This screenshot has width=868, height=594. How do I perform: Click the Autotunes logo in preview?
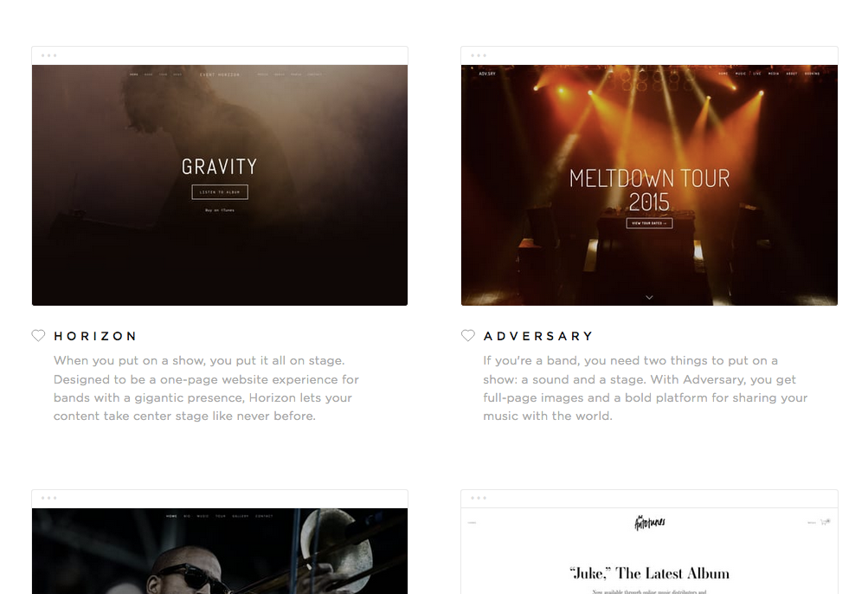click(x=649, y=522)
